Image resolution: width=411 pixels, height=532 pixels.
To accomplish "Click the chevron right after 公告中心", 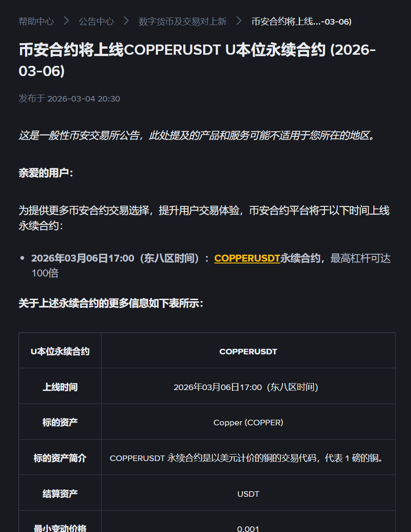I will 126,21.
